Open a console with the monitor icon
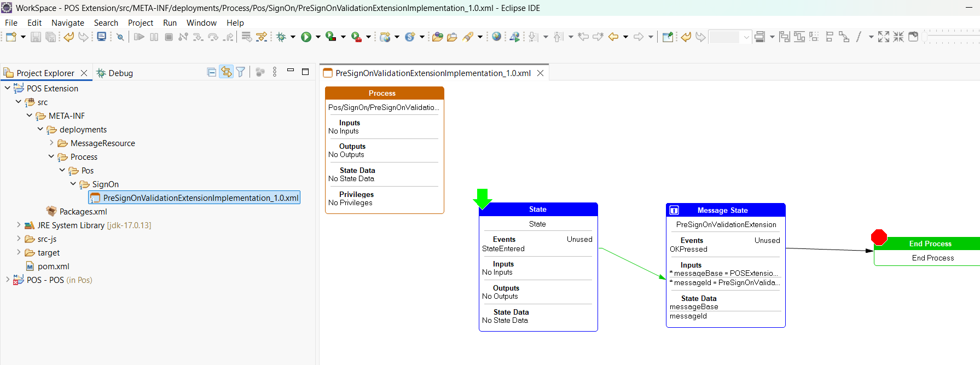 coord(102,37)
